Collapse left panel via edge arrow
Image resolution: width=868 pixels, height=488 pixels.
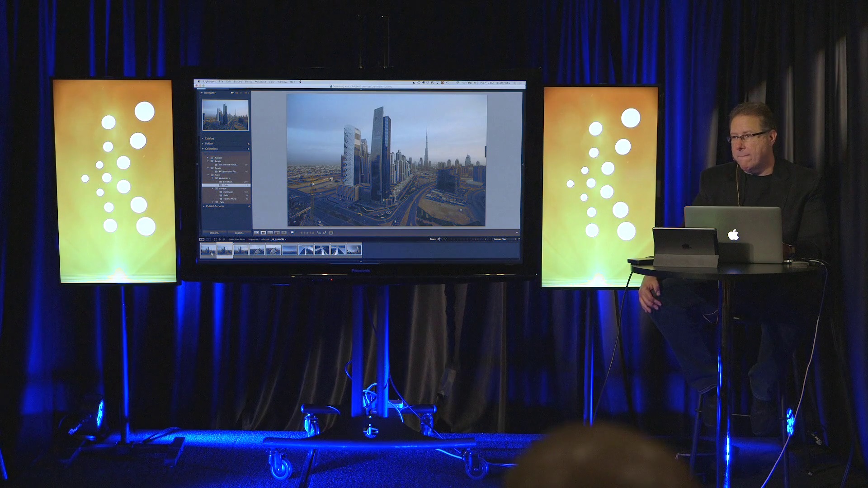[197, 164]
